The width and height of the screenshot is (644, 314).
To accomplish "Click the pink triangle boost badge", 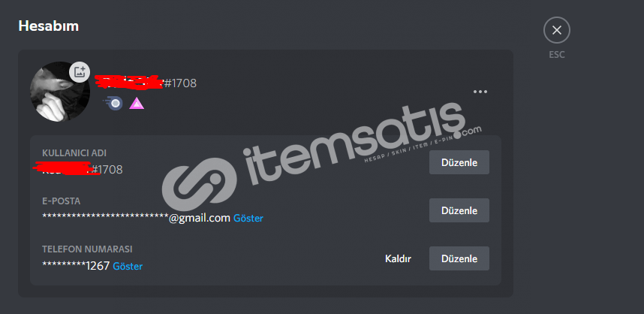I will 137,103.
